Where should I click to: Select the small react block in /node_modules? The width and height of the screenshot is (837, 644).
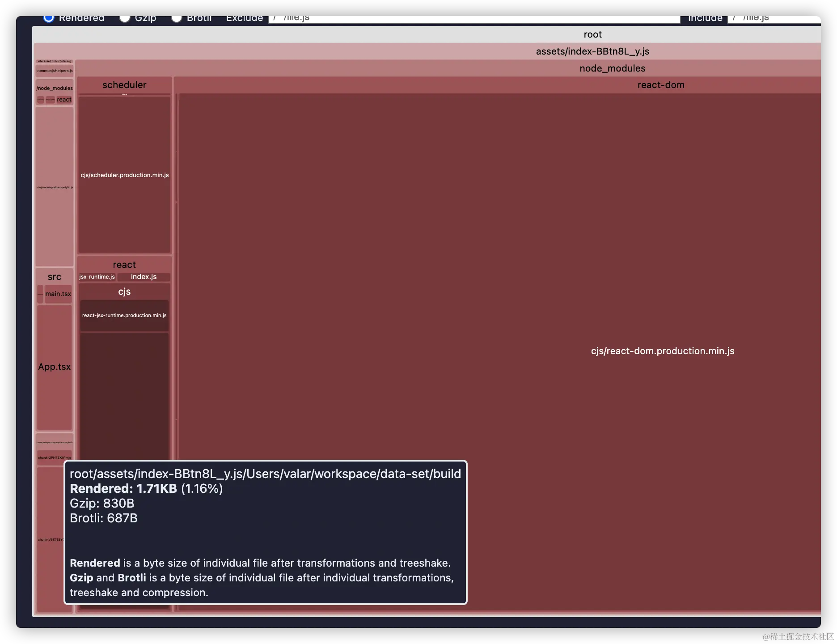point(64,100)
